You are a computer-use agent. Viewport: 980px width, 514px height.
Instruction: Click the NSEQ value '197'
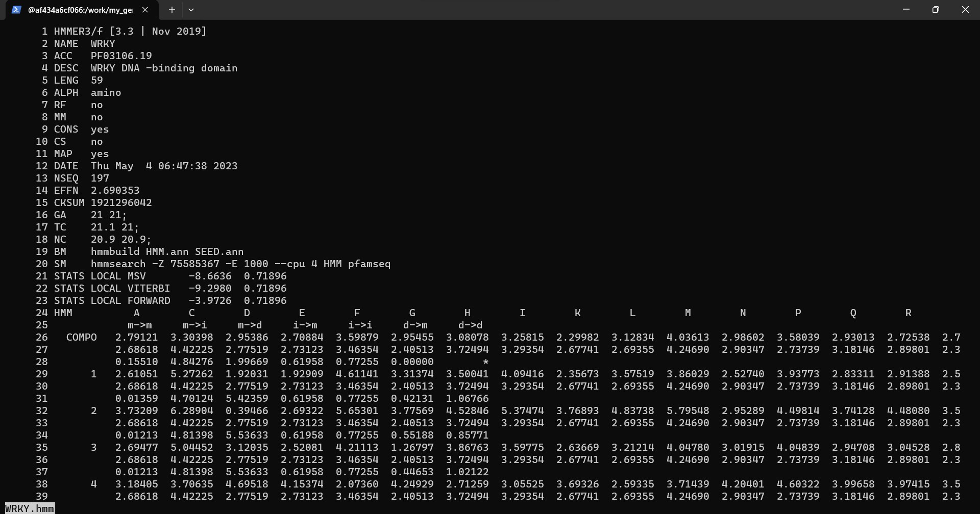click(x=100, y=178)
